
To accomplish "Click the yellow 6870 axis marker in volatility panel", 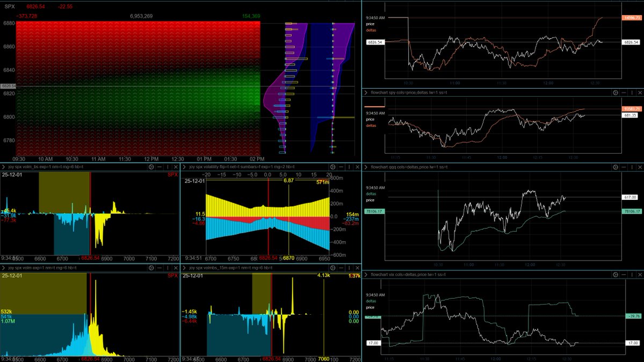I will (x=289, y=258).
